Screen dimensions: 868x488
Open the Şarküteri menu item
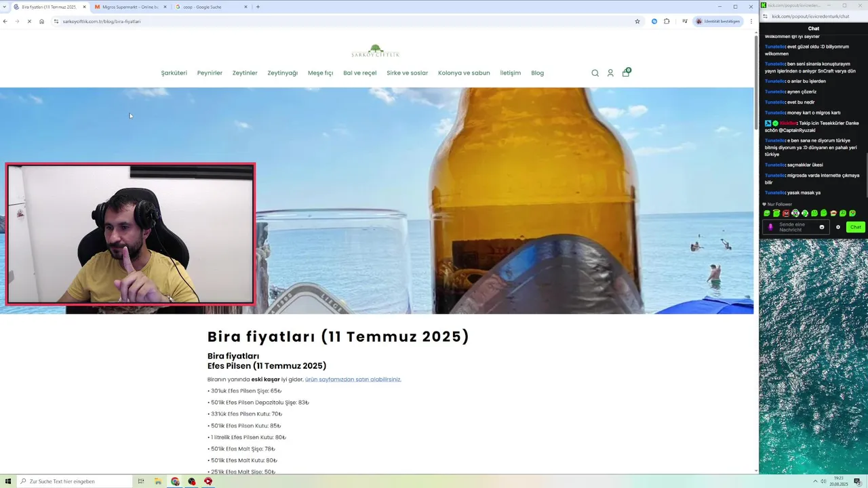(174, 73)
